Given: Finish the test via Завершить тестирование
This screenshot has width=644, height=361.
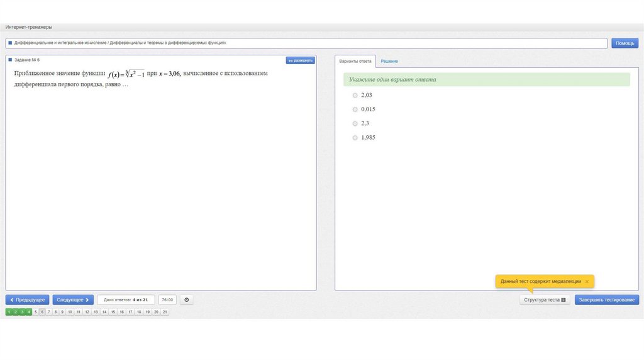Looking at the screenshot, I should click(x=606, y=300).
